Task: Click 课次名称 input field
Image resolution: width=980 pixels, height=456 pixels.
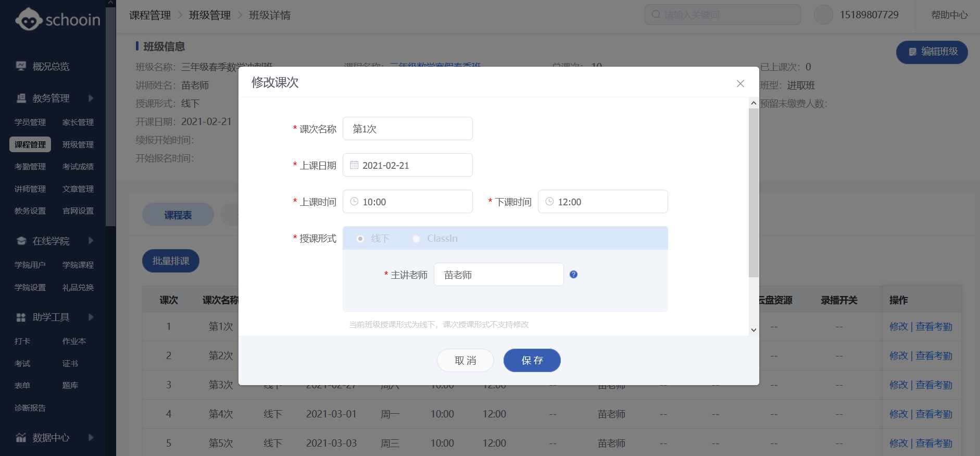Action: point(407,129)
